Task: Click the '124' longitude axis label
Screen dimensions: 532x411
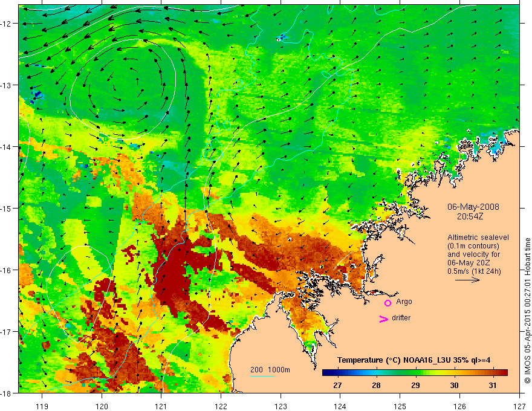Action: tap(340, 406)
